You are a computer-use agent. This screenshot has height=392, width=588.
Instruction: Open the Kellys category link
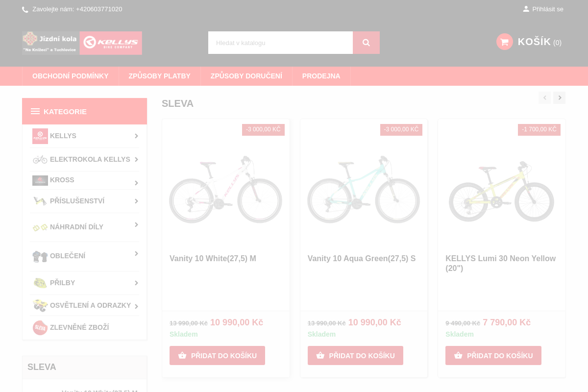pyautogui.click(x=63, y=136)
